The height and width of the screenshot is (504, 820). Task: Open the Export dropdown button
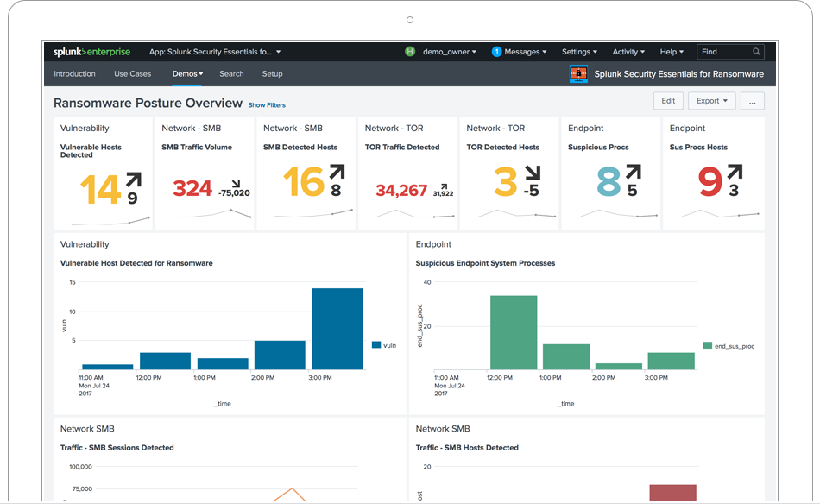tap(712, 101)
